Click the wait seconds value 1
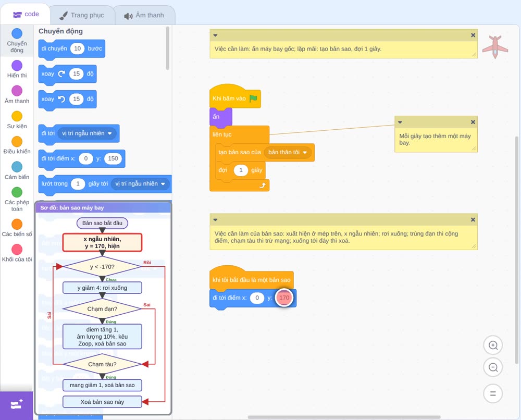Viewport: 521px width, 420px height. pos(241,170)
